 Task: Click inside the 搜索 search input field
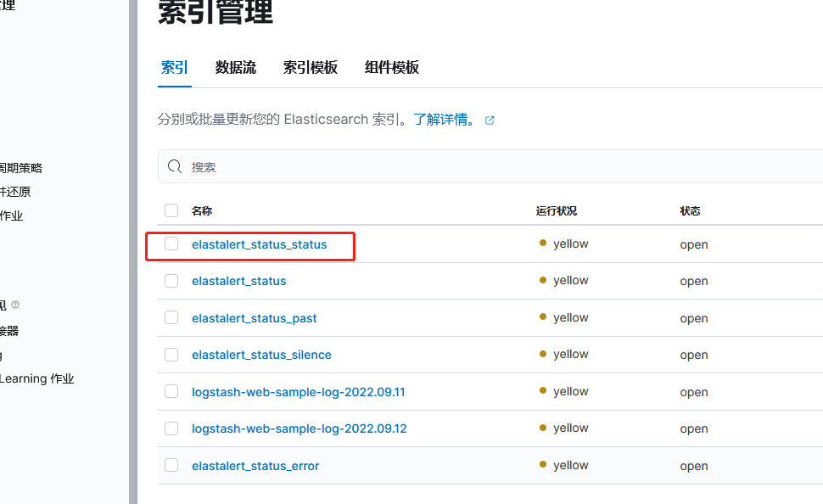[x=339, y=166]
